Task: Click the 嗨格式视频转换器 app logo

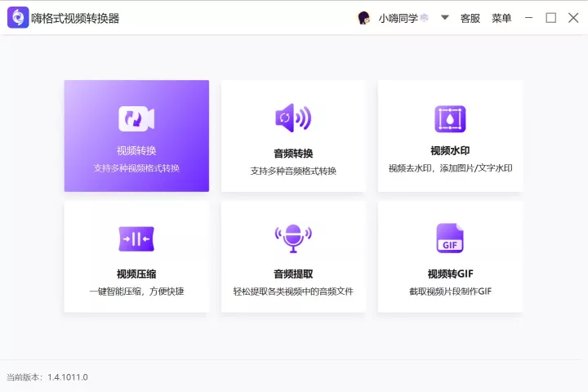Action: [x=18, y=17]
